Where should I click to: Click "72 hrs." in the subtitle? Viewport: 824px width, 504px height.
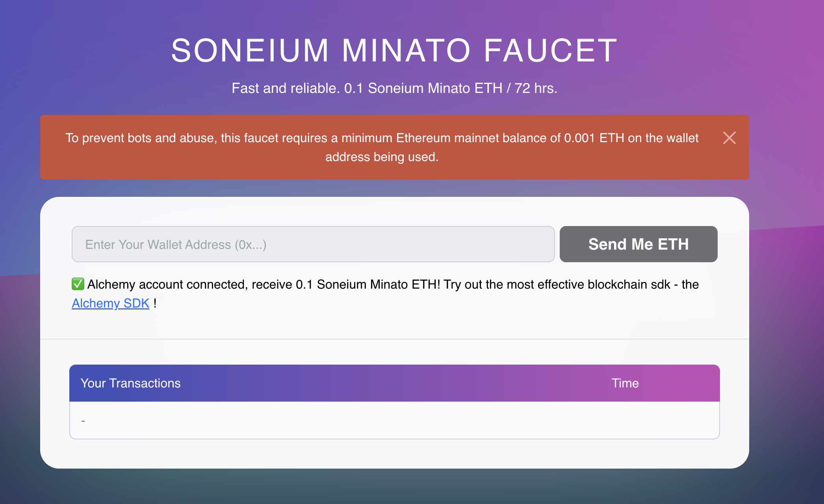[536, 88]
